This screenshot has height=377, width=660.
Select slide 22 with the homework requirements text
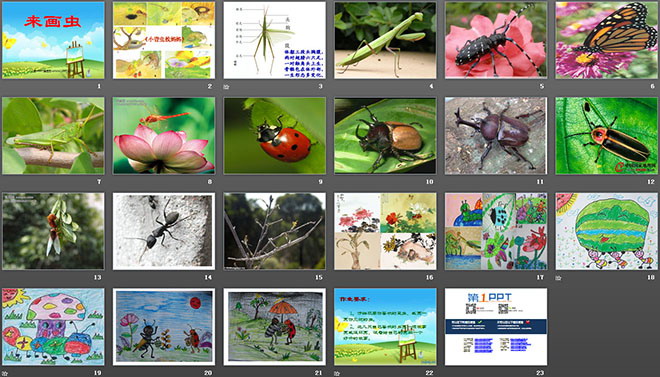(x=385, y=327)
